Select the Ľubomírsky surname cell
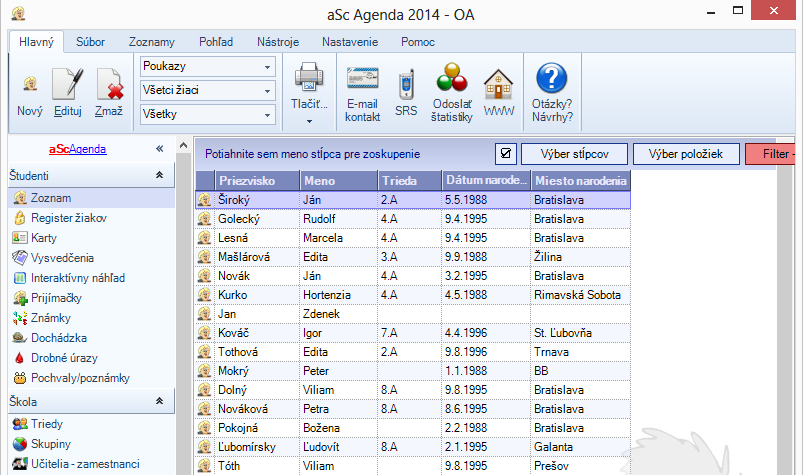This screenshot has width=803, height=475. pyautogui.click(x=257, y=447)
